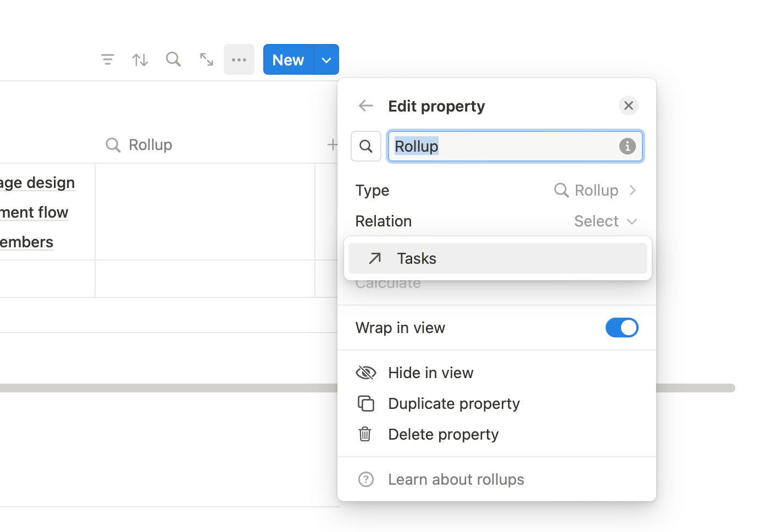776x532 pixels.
Task: Open the Type Rollup submenu
Action: pyautogui.click(x=595, y=190)
